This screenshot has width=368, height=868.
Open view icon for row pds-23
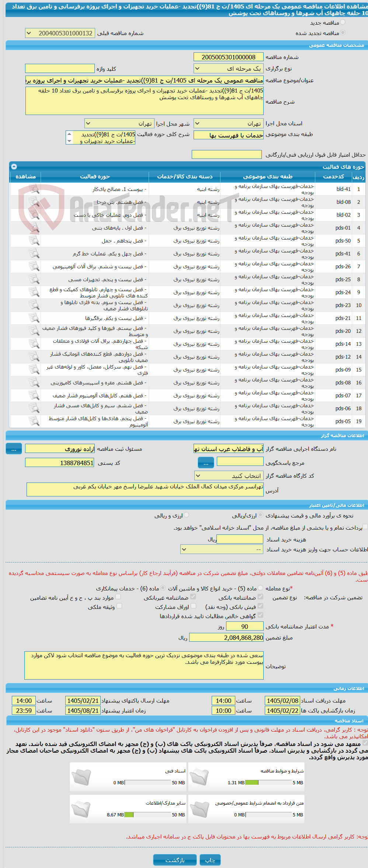click(x=34, y=305)
